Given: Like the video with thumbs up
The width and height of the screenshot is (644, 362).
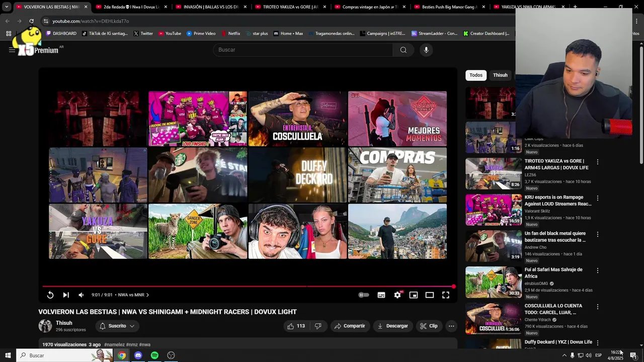Looking at the screenshot, I should (296, 326).
